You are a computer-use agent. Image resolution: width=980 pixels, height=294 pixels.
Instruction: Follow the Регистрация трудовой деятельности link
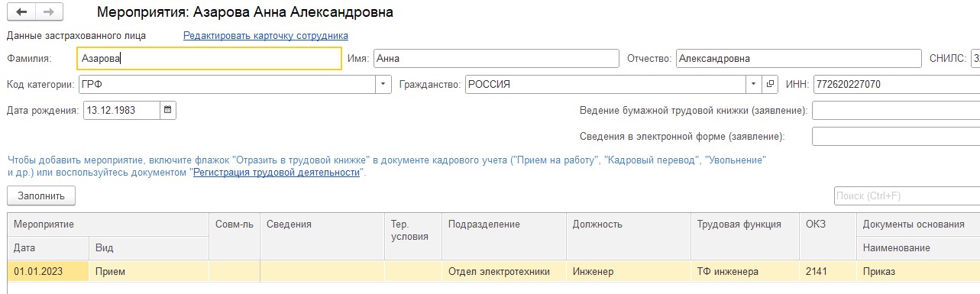click(277, 173)
